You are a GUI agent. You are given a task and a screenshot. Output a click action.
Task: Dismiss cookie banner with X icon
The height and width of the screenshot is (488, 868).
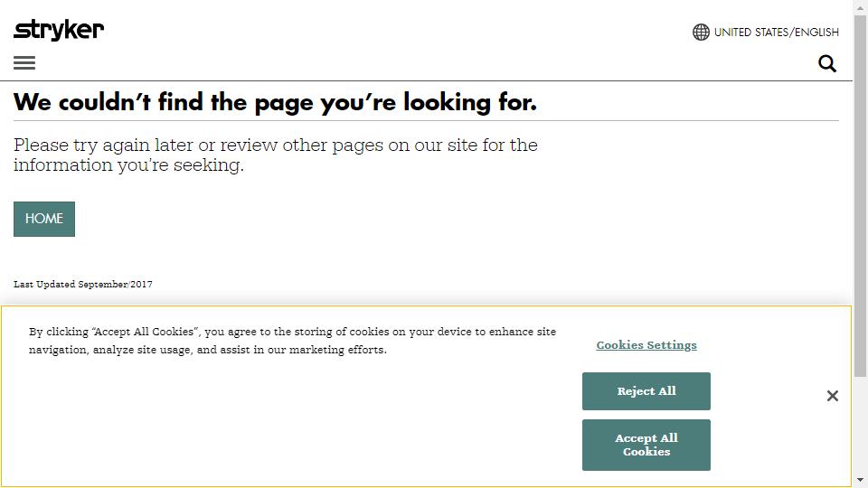tap(833, 396)
